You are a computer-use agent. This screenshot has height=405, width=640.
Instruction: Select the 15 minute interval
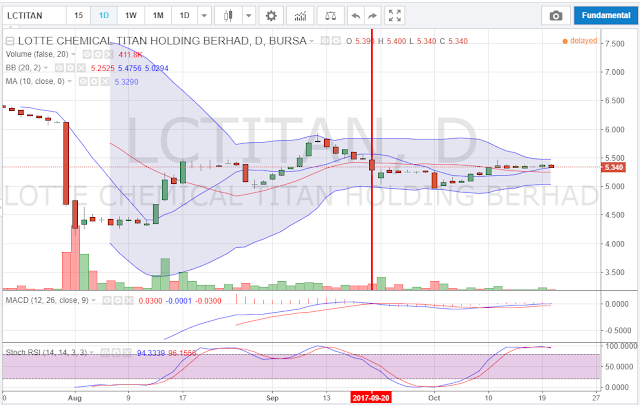78,16
